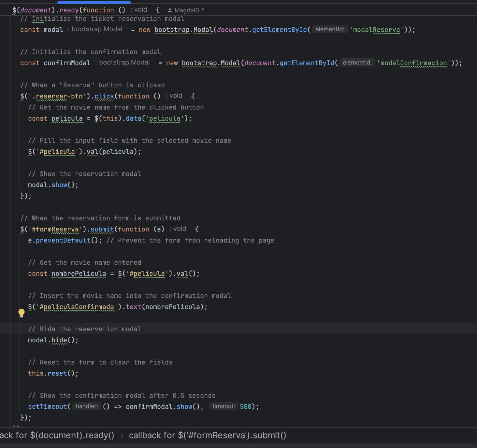Click modal.hide() call
Screen dimensions: 477x448
[x=53, y=340]
